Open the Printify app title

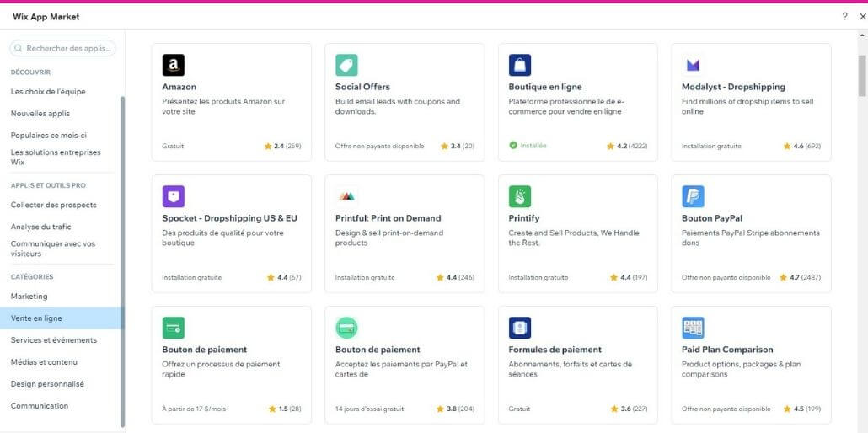click(524, 218)
